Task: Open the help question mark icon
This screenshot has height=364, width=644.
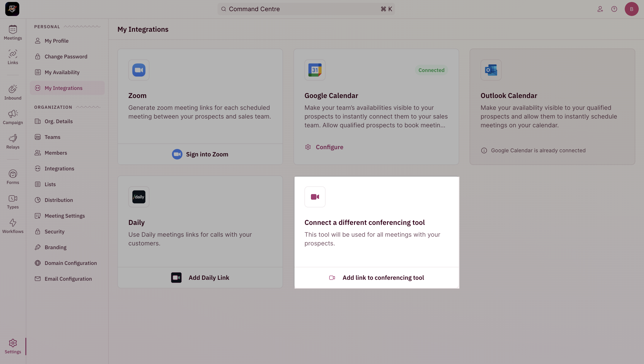Action: [614, 9]
